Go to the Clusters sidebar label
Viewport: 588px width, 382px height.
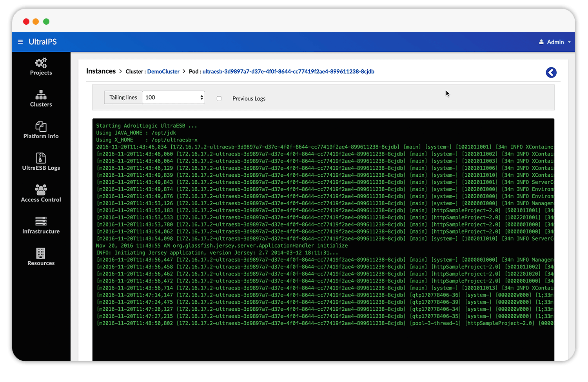[x=41, y=105]
